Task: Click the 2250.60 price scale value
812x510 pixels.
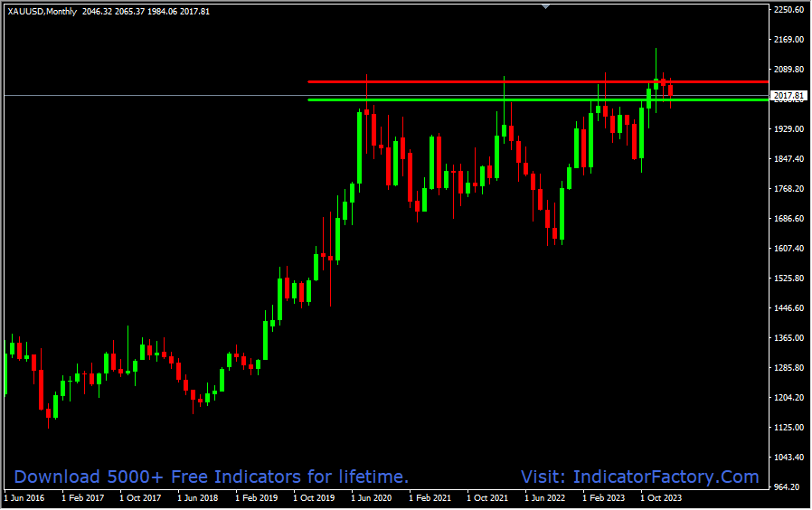Action: click(x=788, y=9)
